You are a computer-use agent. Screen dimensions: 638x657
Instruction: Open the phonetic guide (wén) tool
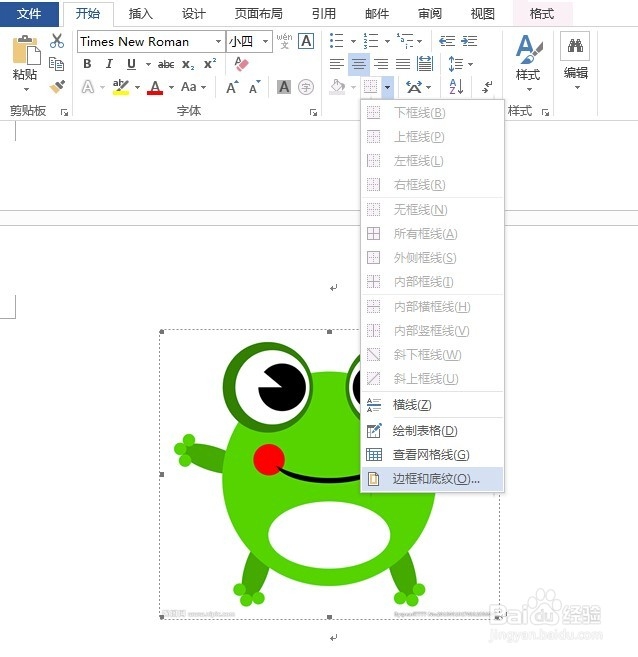point(284,41)
